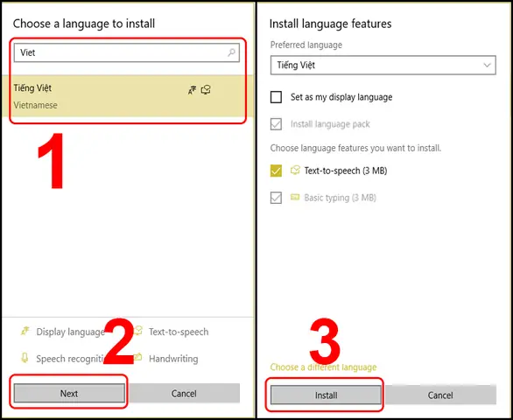
Task: Uncheck the Text-to-speech (3 MB) checkbox
Action: pyautogui.click(x=276, y=171)
